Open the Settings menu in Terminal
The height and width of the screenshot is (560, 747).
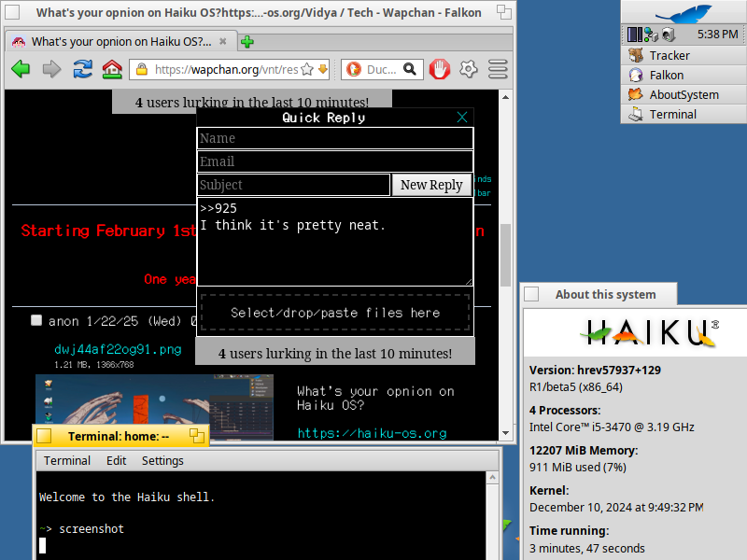[162, 460]
